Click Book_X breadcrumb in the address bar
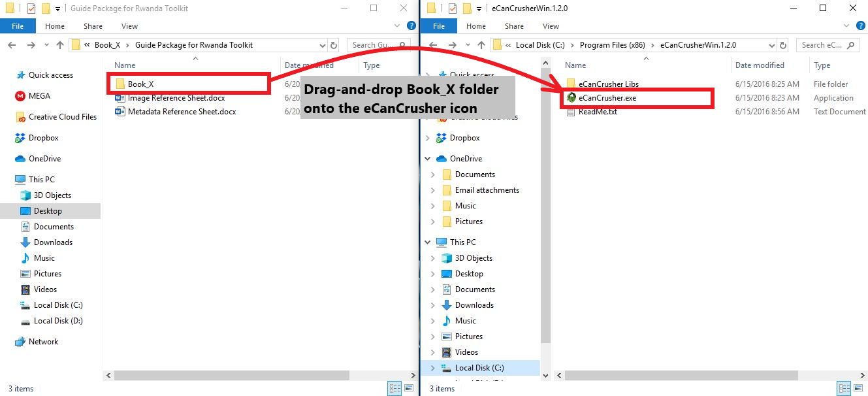 point(108,45)
